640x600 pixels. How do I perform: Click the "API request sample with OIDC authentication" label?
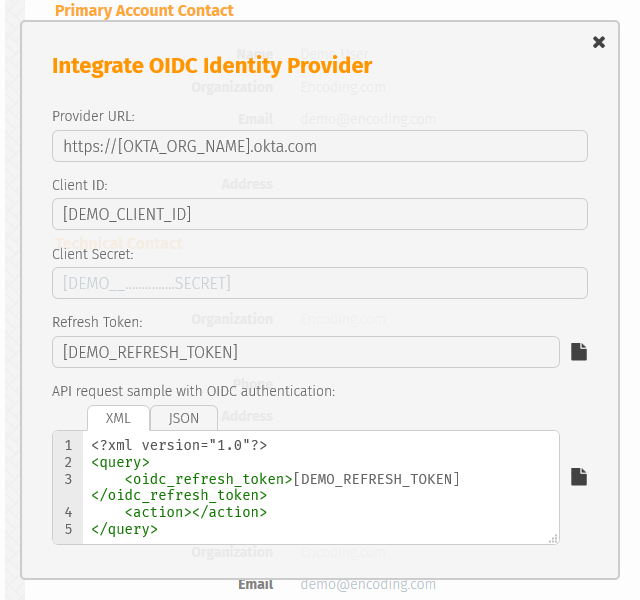pos(193,391)
